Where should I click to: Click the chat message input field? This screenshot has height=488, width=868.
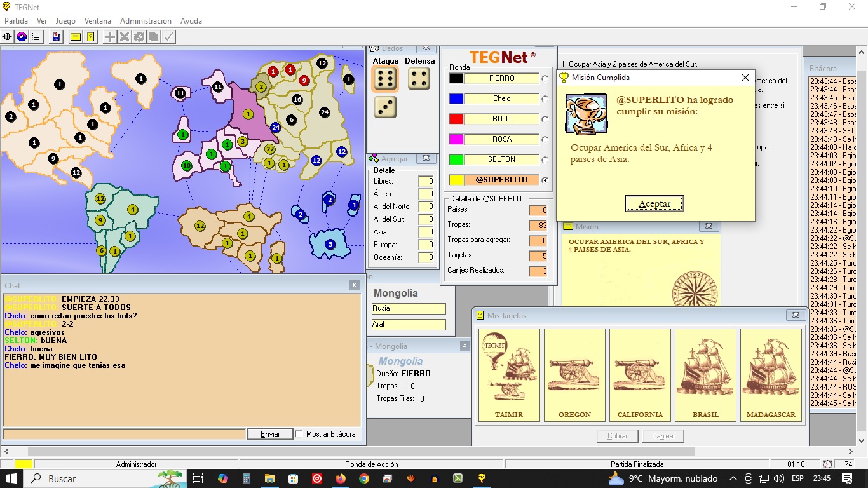125,434
